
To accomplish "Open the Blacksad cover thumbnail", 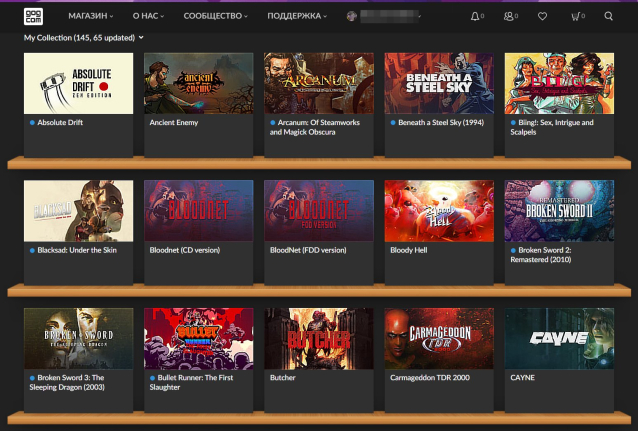I will tap(79, 211).
